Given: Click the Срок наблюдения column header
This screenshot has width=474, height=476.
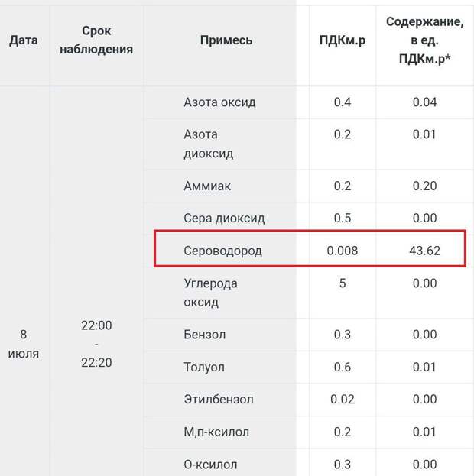Looking at the screenshot, I should click(96, 40).
